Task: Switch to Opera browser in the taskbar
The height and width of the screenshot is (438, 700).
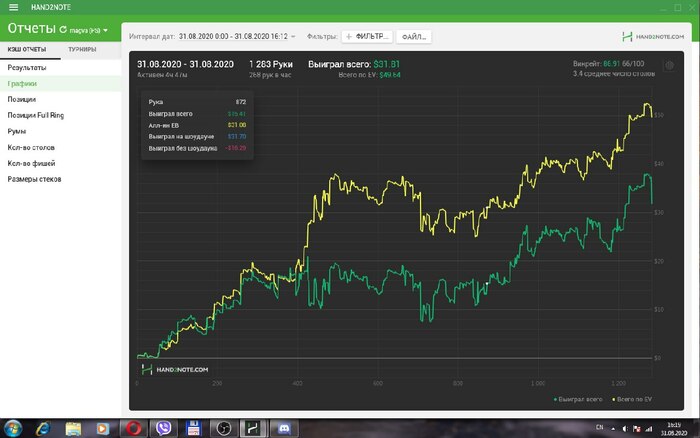Action: point(133,429)
